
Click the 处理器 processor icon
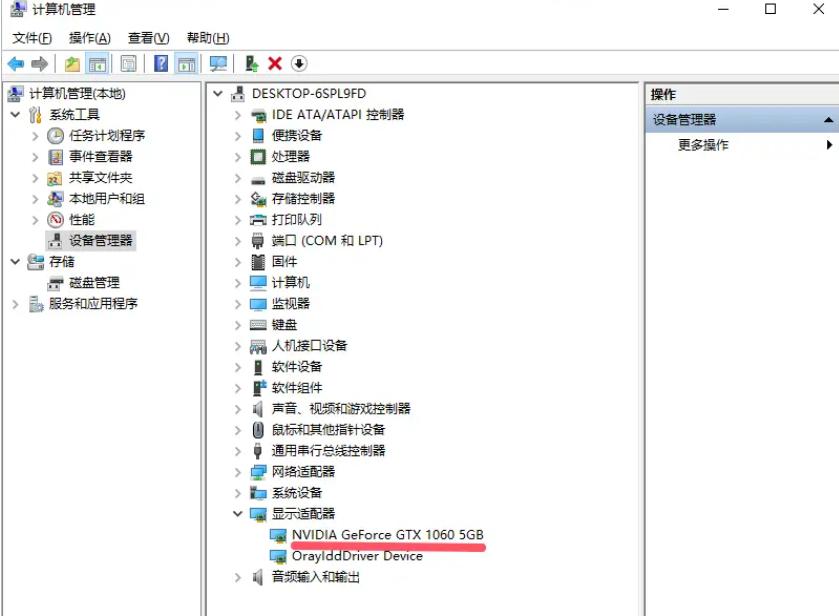coord(258,157)
